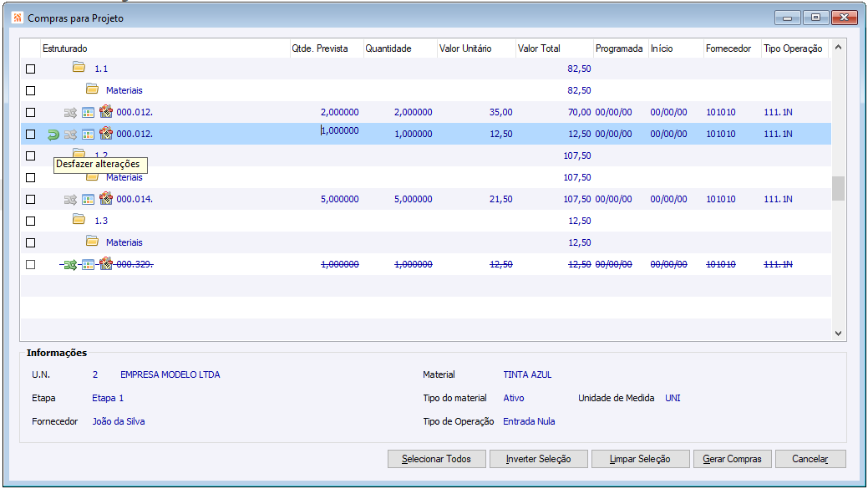Image resolution: width=868 pixels, height=489 pixels.
Task: Check the box on the 000.014 row
Action: pos(30,200)
